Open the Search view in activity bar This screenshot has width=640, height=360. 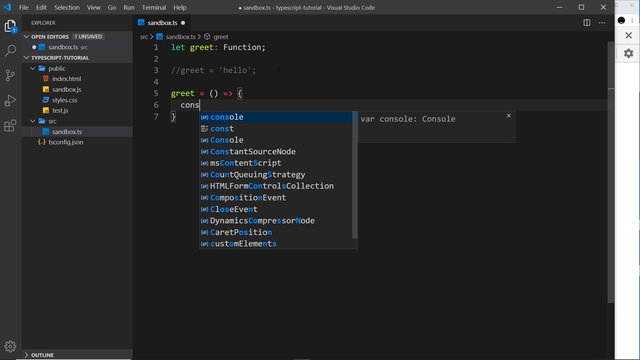10,51
